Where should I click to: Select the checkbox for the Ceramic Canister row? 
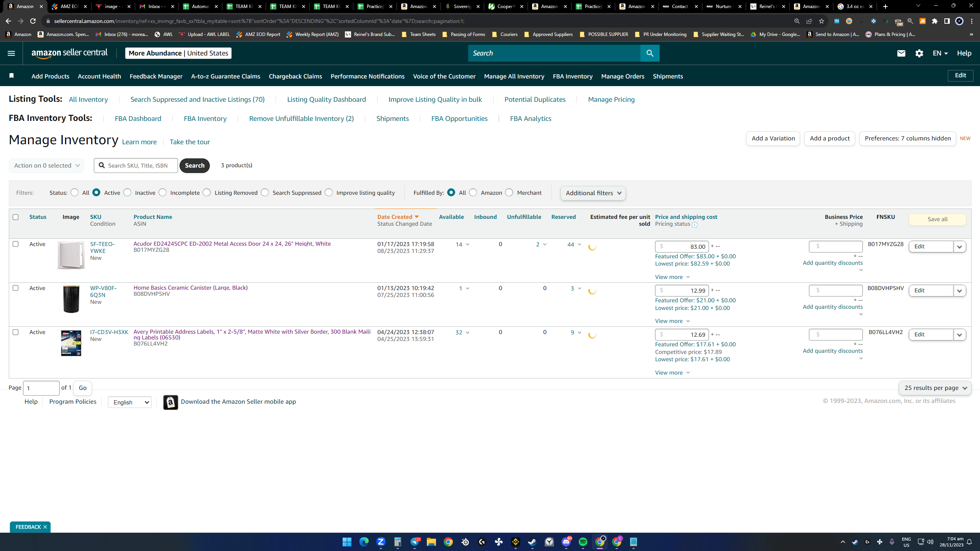tap(16, 288)
